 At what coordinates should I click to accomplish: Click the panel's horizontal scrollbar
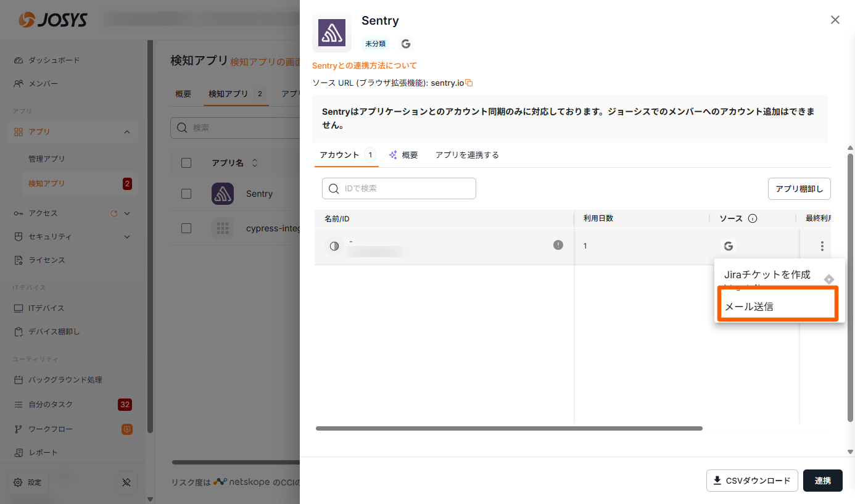pos(509,428)
